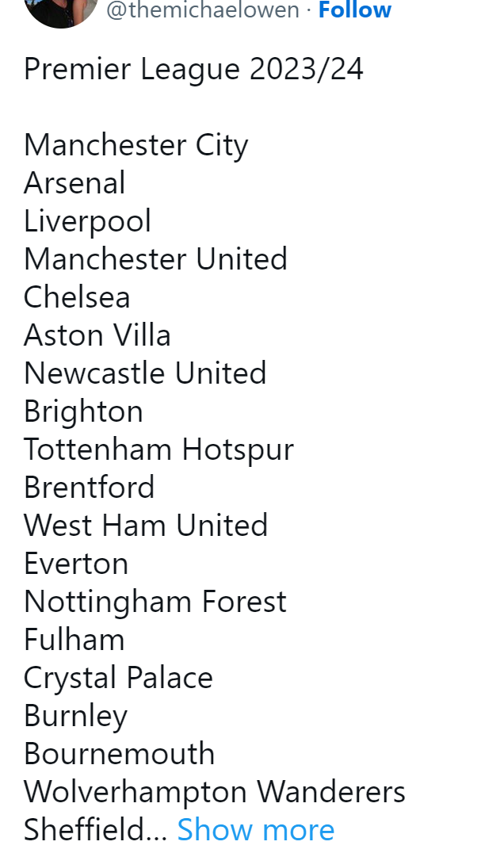This screenshot has width=504, height=853.
Task: Expand the tweet with Show more
Action: [x=255, y=830]
